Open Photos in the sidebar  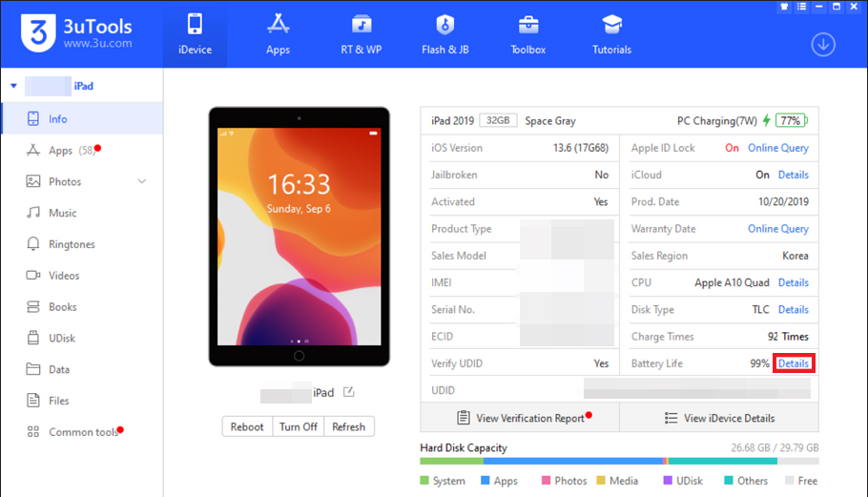coord(82,181)
